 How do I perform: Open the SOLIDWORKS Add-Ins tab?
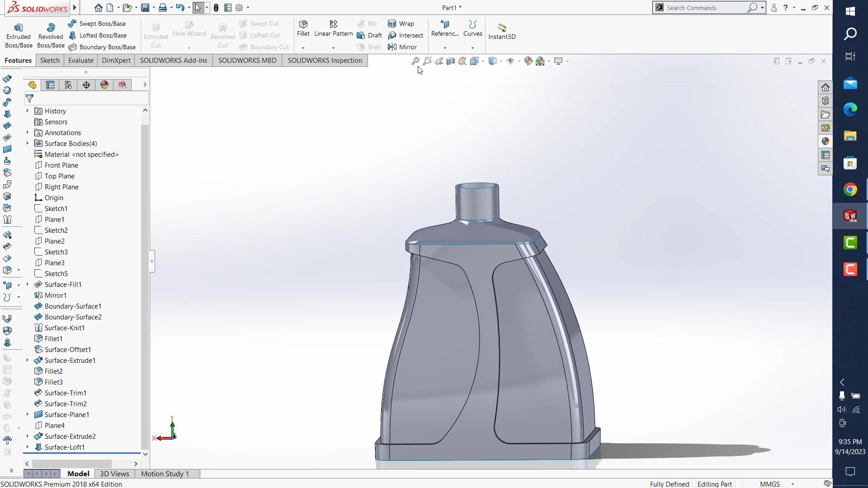(173, 60)
